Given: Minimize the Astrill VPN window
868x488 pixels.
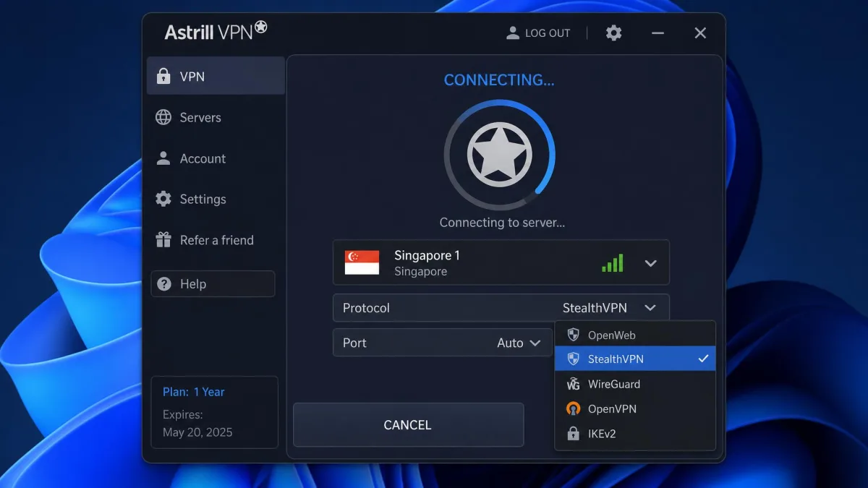Looking at the screenshot, I should [x=658, y=33].
